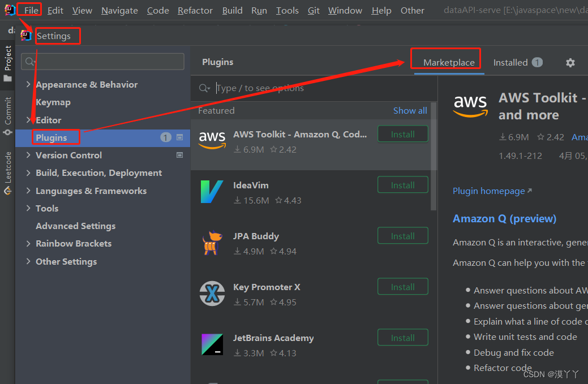The height and width of the screenshot is (384, 588).
Task: Open the Window menu
Action: coord(345,11)
